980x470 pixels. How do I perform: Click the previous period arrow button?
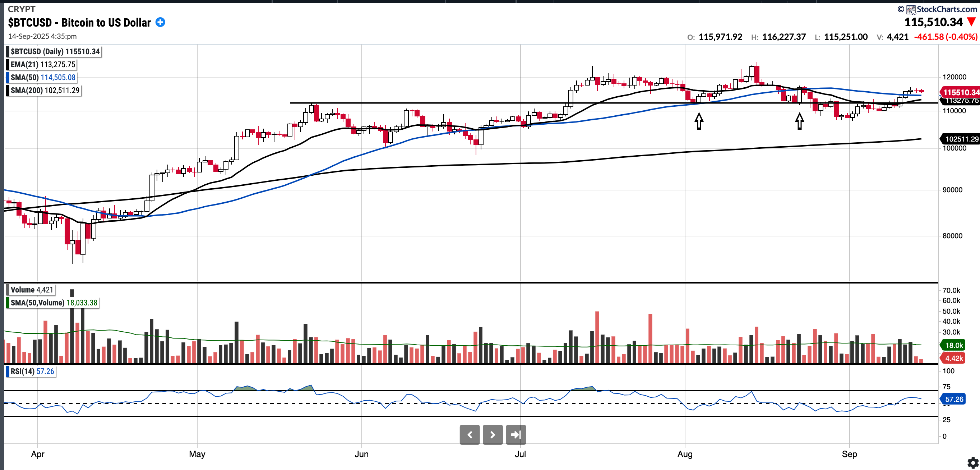[470, 435]
